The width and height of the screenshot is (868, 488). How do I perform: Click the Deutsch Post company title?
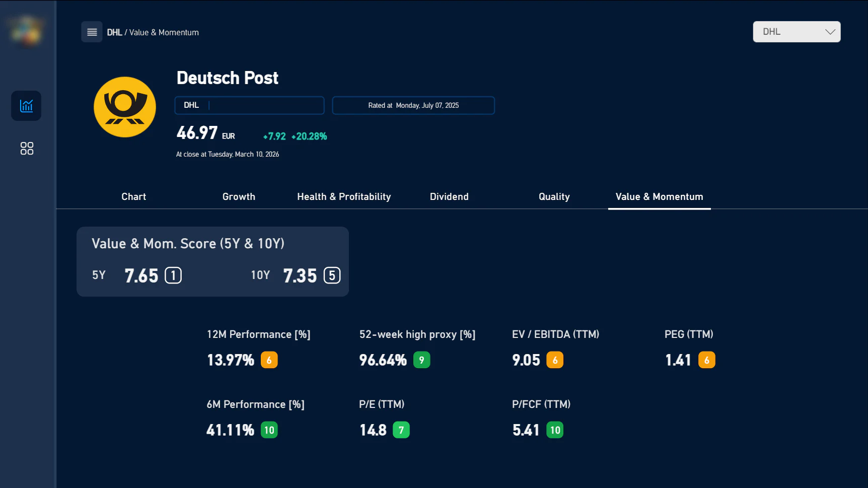point(227,78)
